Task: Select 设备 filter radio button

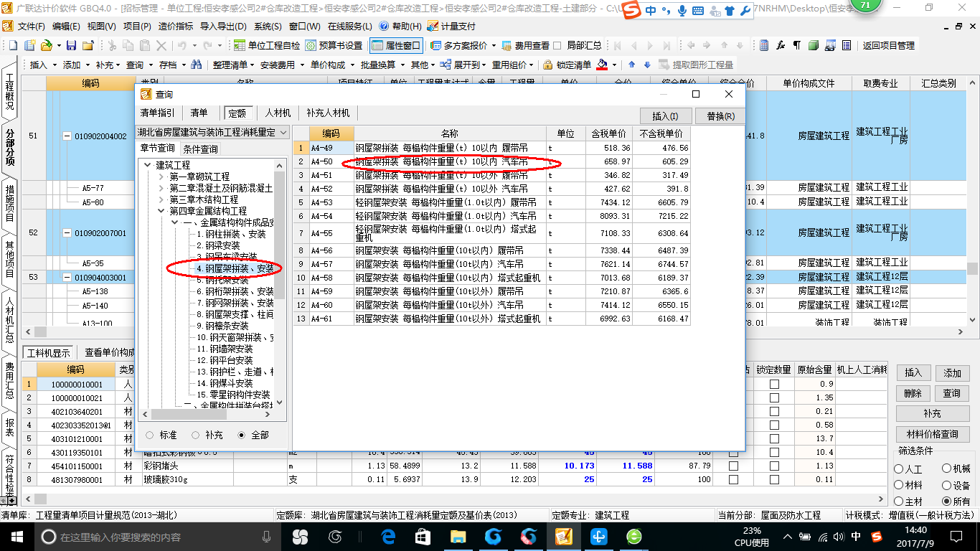Action: click(x=947, y=485)
